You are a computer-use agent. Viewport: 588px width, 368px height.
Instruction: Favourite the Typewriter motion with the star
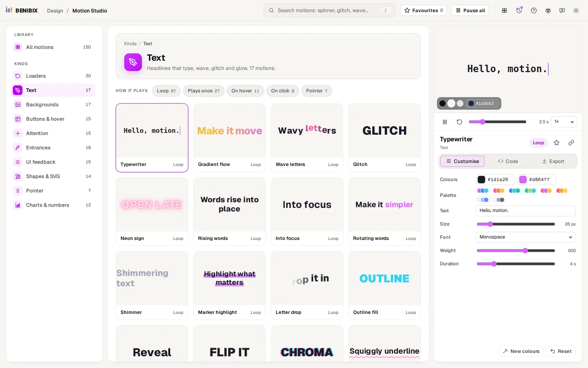click(556, 143)
